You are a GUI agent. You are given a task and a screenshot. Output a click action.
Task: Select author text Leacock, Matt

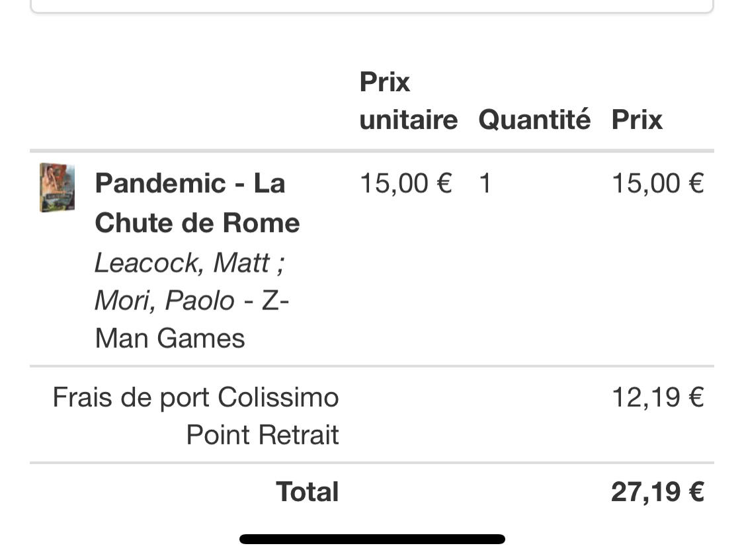click(183, 262)
